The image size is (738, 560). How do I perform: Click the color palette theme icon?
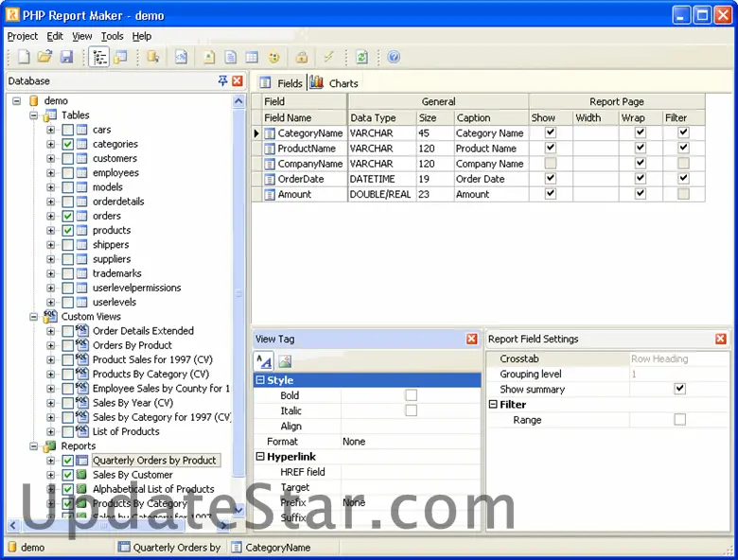coord(274,57)
